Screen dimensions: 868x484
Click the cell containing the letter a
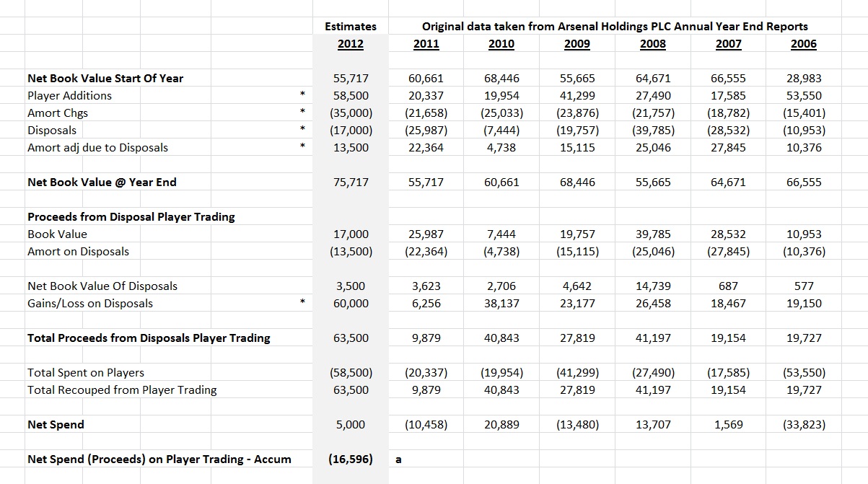(400, 459)
